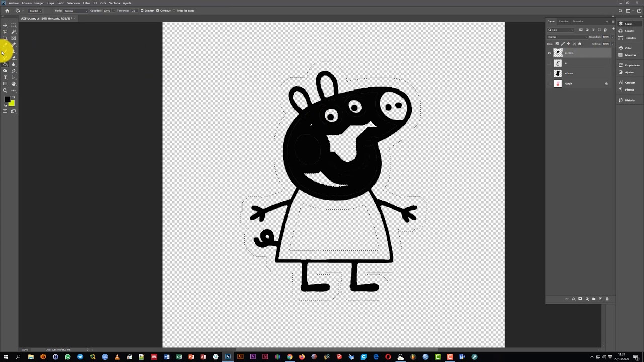Image resolution: width=644 pixels, height=362 pixels.
Task: Toggle the Suavizar checkbox
Action: (142, 11)
